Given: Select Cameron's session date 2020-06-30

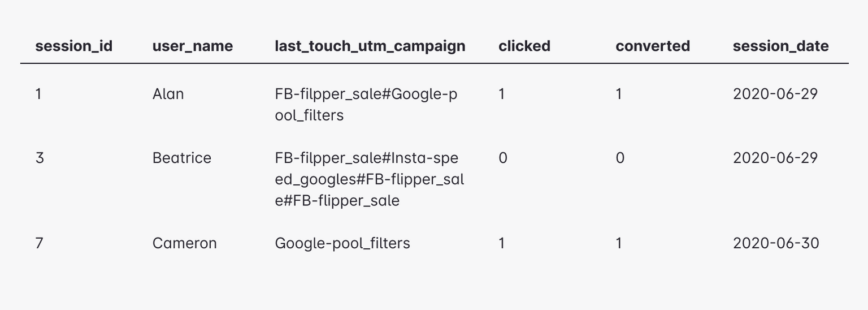Looking at the screenshot, I should [x=775, y=243].
